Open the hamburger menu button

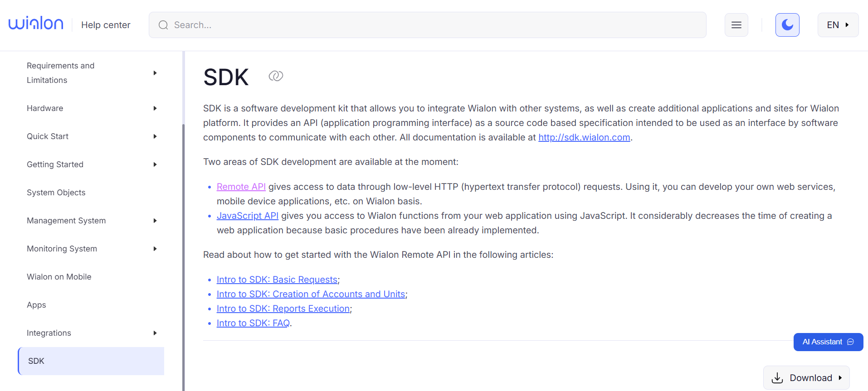(x=736, y=25)
